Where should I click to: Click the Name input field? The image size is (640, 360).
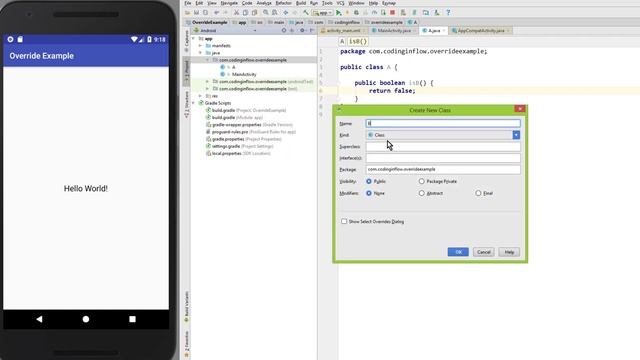443,123
